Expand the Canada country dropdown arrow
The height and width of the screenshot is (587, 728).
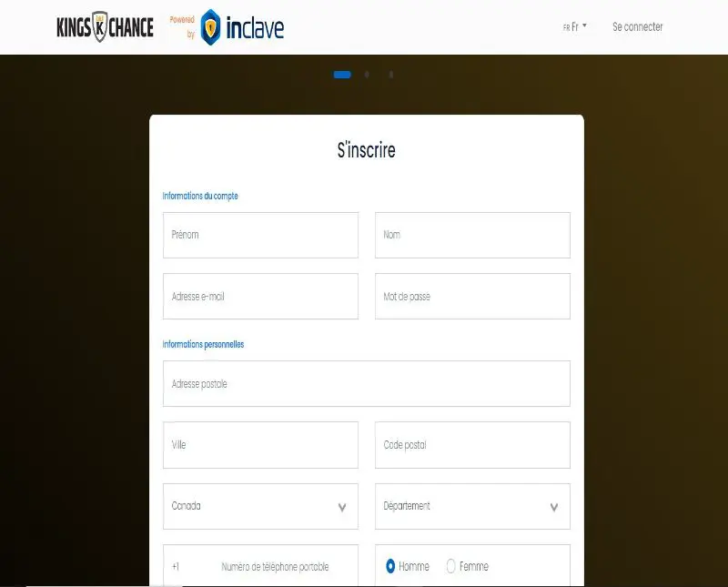pos(342,507)
